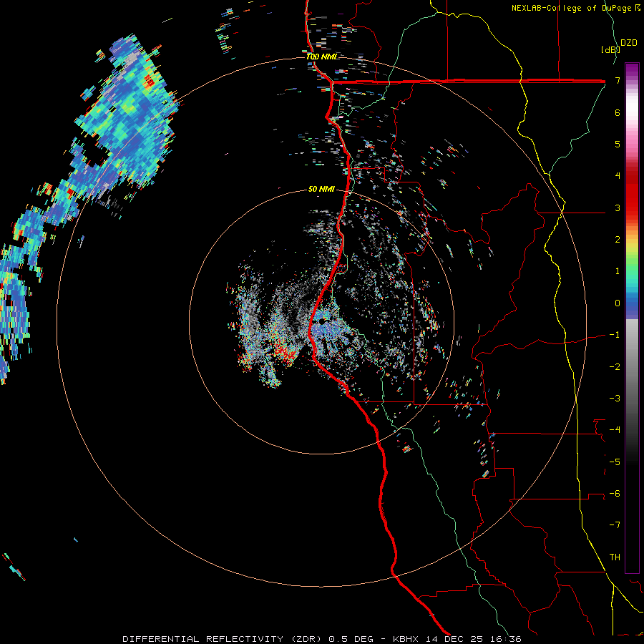
Task: Click the -7 value on color scale
Action: (x=615, y=525)
